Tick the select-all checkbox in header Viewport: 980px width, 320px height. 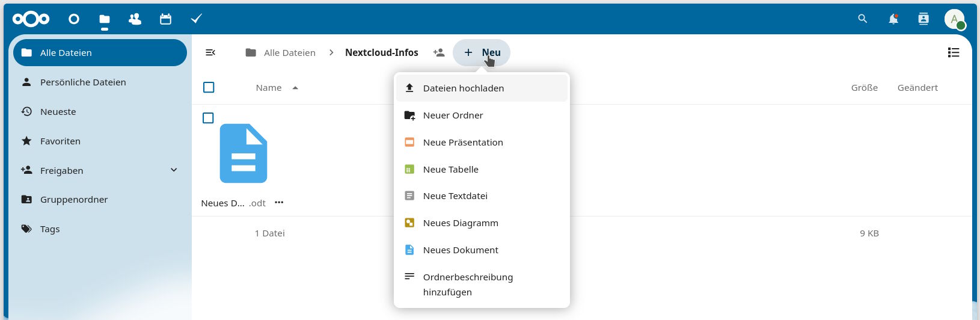pyautogui.click(x=209, y=88)
